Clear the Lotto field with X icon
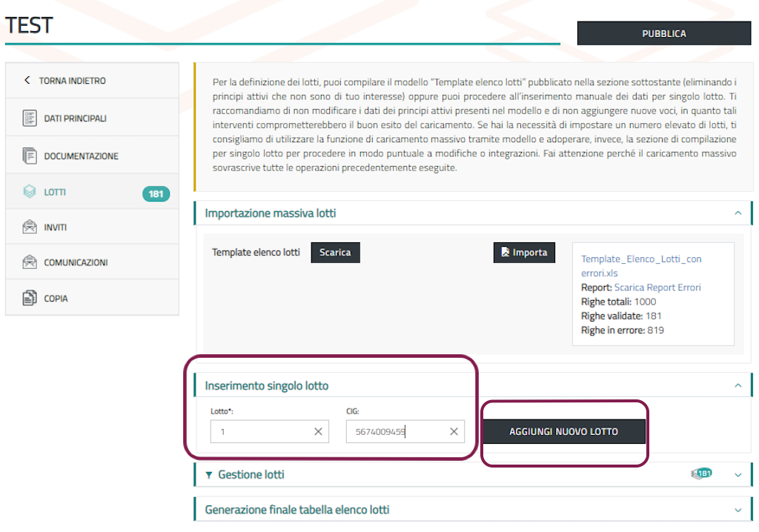The image size is (759, 532). (x=318, y=432)
